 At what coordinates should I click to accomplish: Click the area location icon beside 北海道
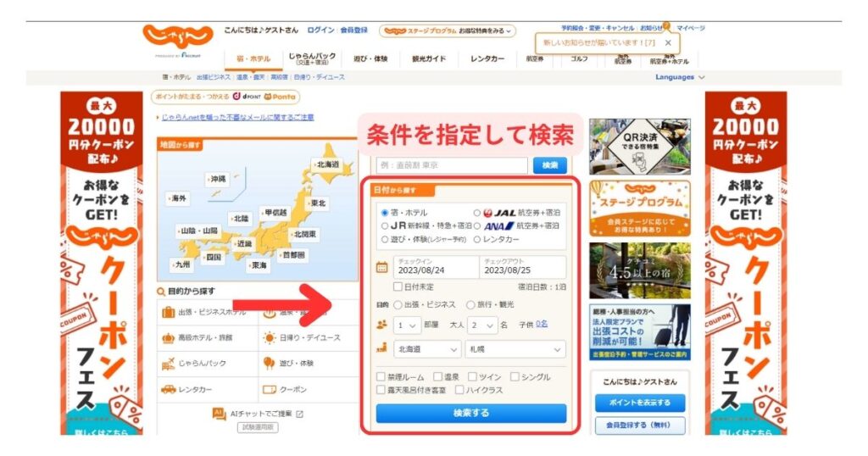coord(381,348)
